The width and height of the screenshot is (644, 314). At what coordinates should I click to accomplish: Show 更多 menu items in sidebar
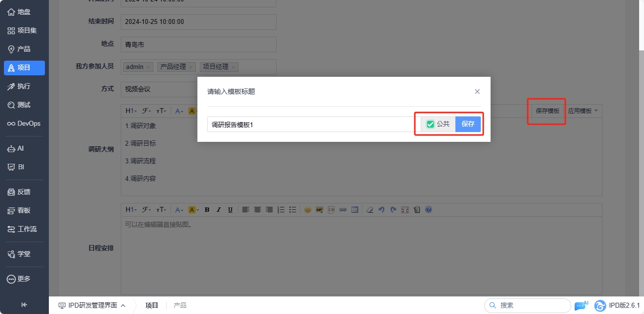pyautogui.click(x=24, y=279)
